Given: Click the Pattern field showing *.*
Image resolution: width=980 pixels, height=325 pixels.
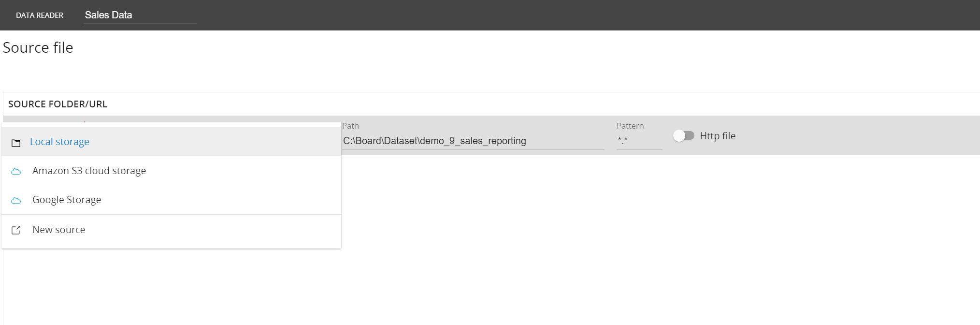Looking at the screenshot, I should click(x=639, y=141).
